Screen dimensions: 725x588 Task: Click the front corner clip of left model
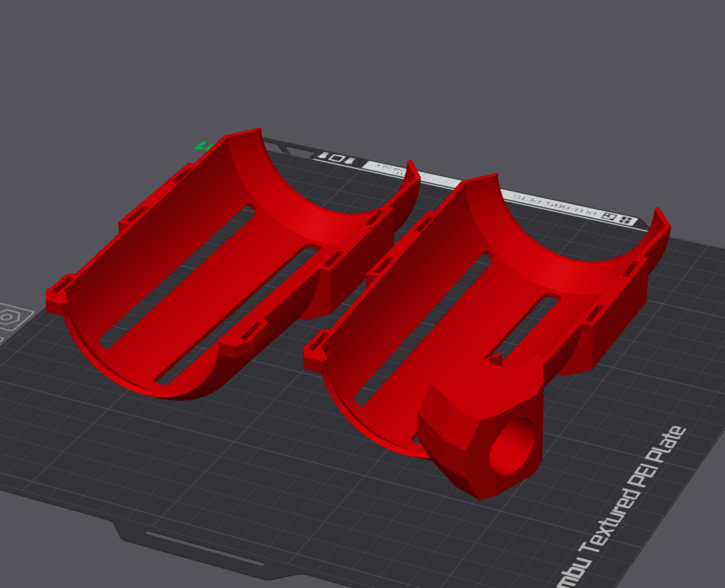click(x=58, y=297)
